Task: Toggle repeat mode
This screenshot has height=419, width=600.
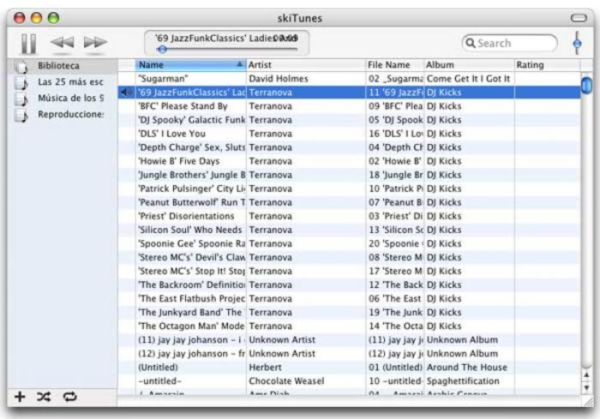Action: tap(70, 397)
